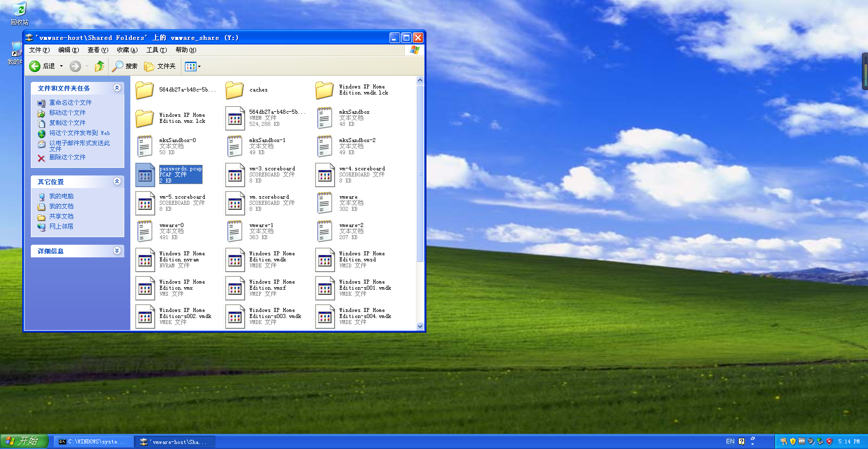The image size is (868, 449).
Task: Open the 工具(T) menu
Action: click(156, 50)
